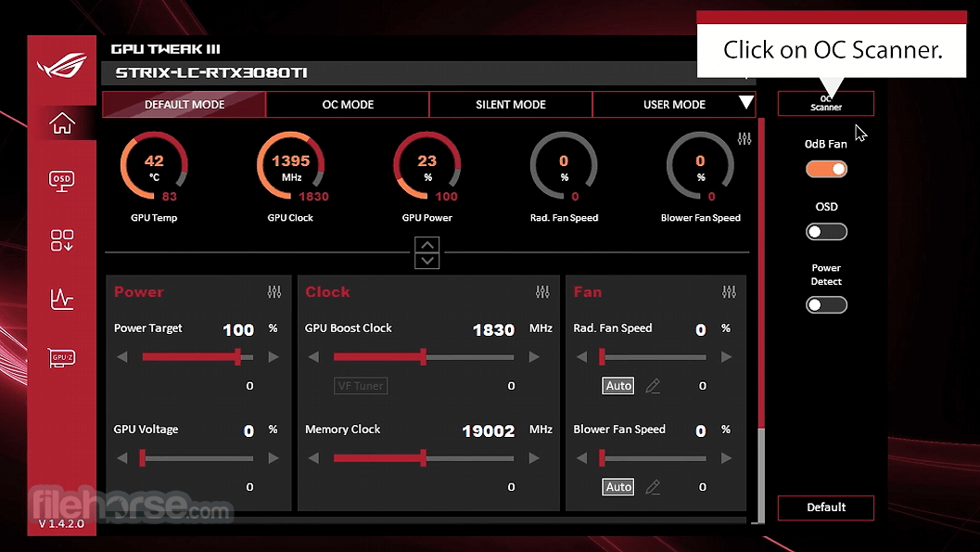Increase GPU Boost Clock with right arrow

click(534, 357)
